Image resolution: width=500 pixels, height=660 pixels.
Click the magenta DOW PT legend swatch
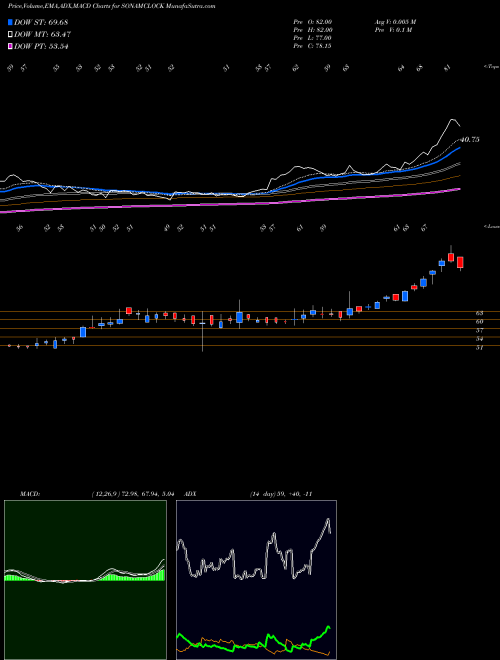[x=10, y=46]
